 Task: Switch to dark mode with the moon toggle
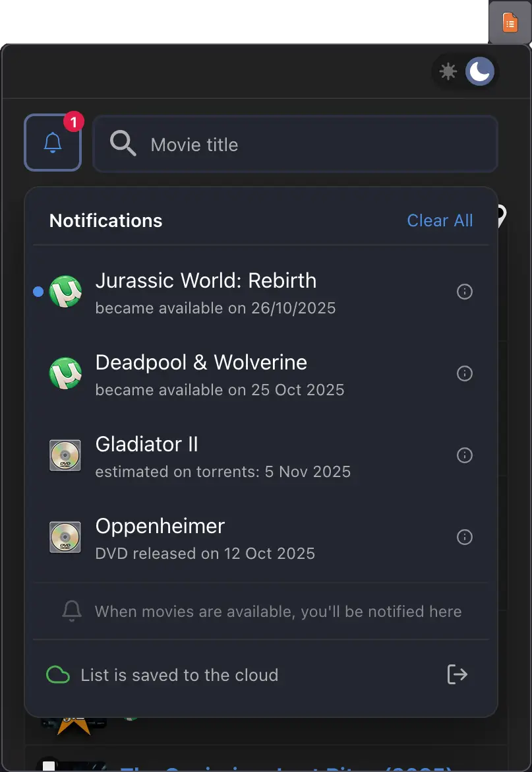point(480,71)
